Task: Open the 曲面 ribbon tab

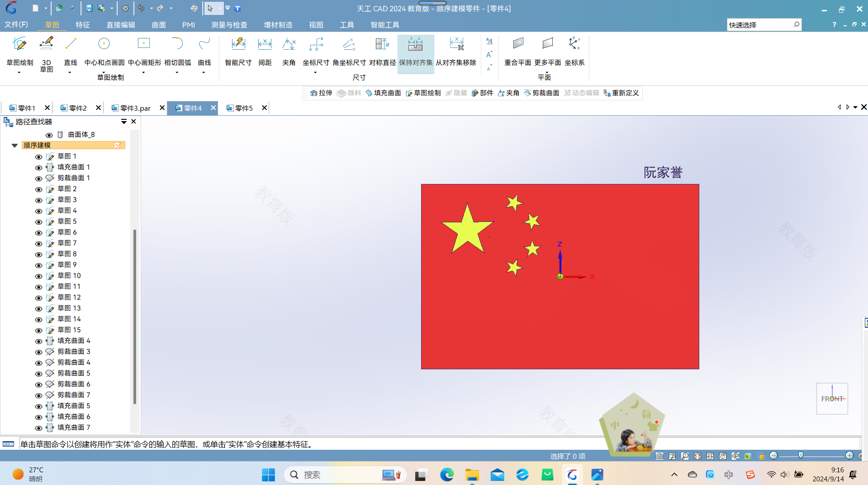Action: 158,24
